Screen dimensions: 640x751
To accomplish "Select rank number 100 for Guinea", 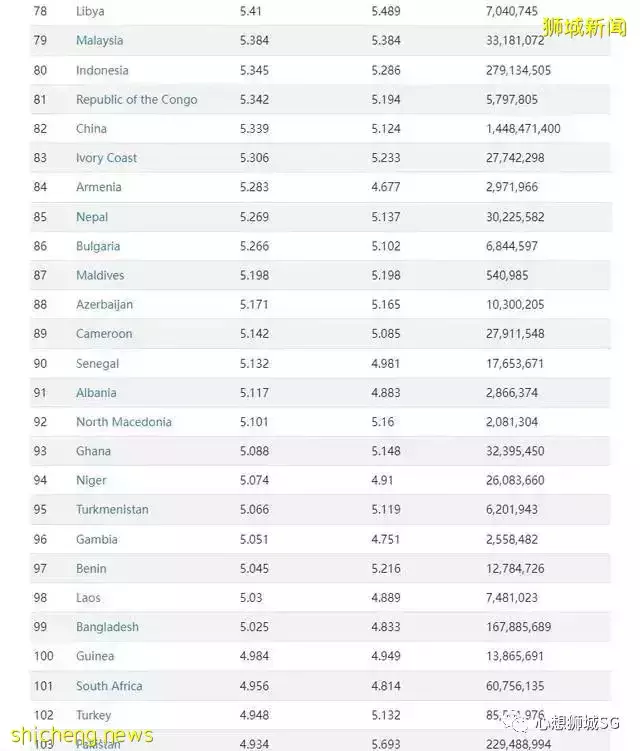I will 44,657.
